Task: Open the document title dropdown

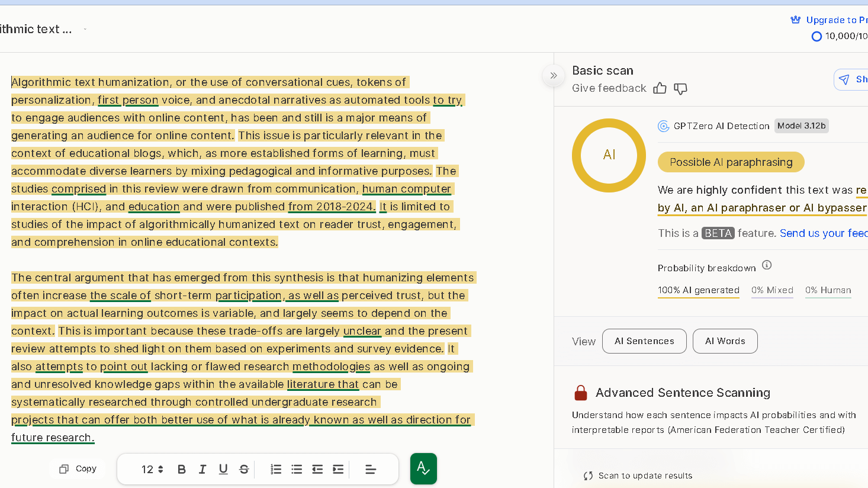Action: tap(85, 28)
